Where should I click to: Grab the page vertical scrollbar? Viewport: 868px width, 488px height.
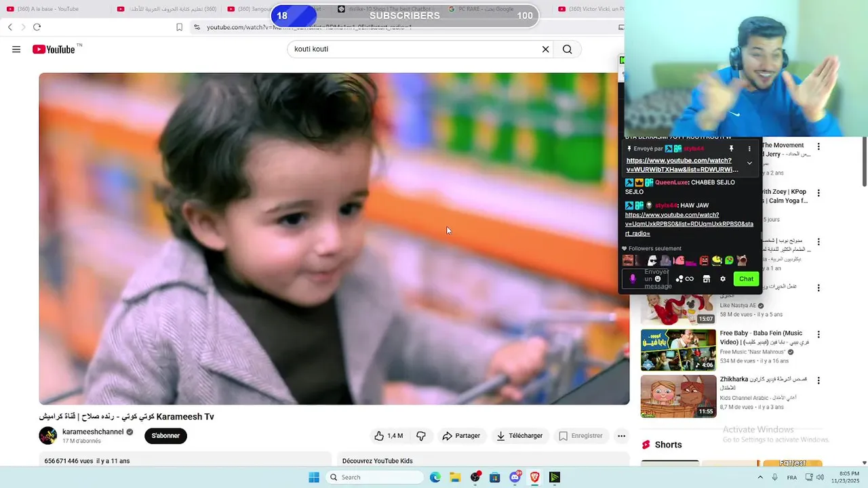[x=864, y=161]
